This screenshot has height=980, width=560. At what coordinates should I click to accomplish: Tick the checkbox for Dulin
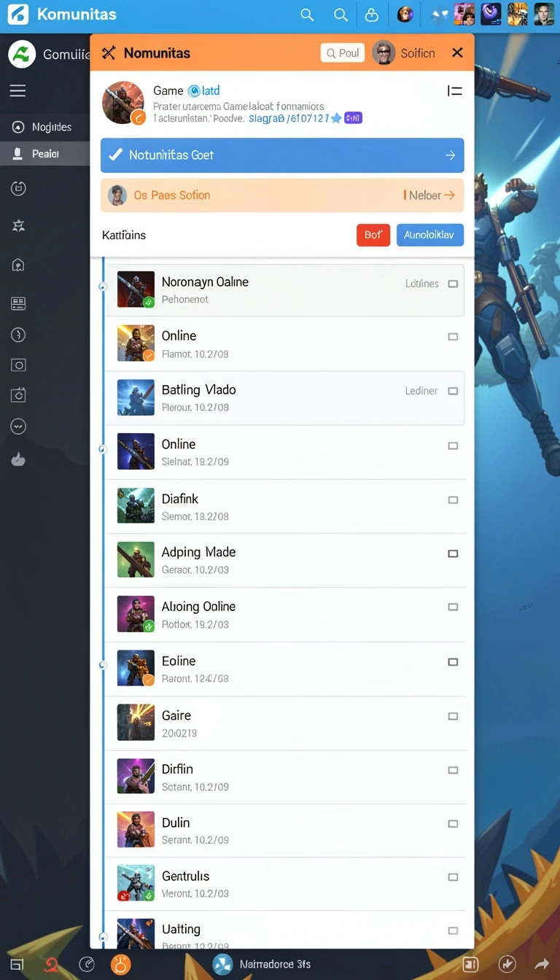[453, 824]
